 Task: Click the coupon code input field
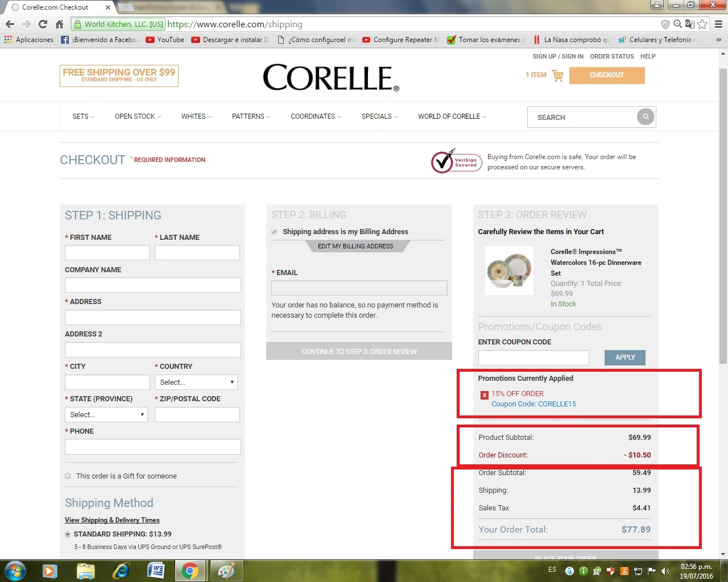click(x=533, y=357)
